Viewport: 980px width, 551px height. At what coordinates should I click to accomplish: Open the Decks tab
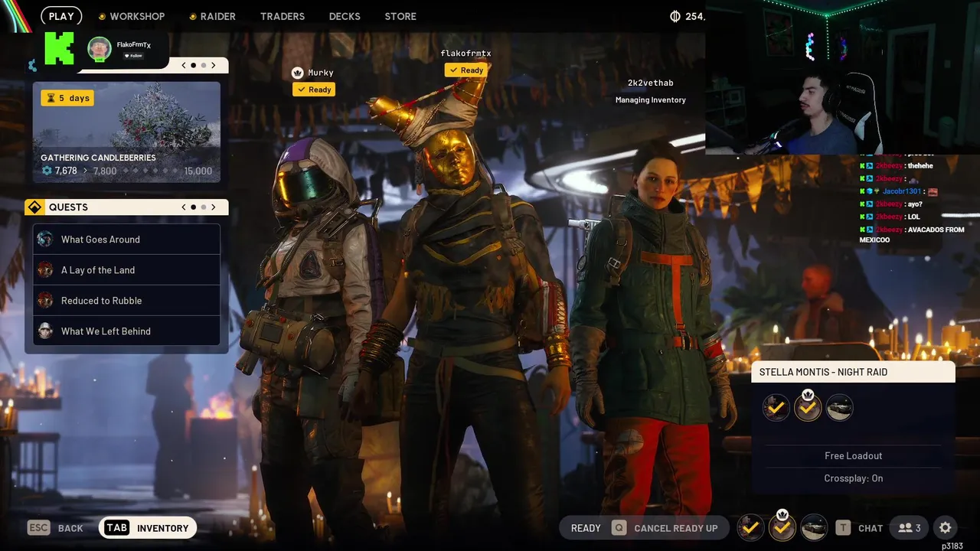[345, 16]
